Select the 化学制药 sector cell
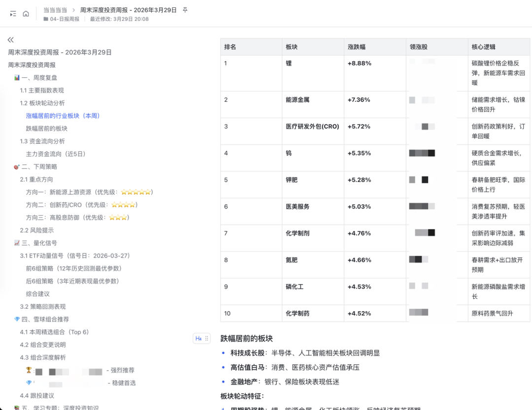532x410 pixels. point(313,314)
